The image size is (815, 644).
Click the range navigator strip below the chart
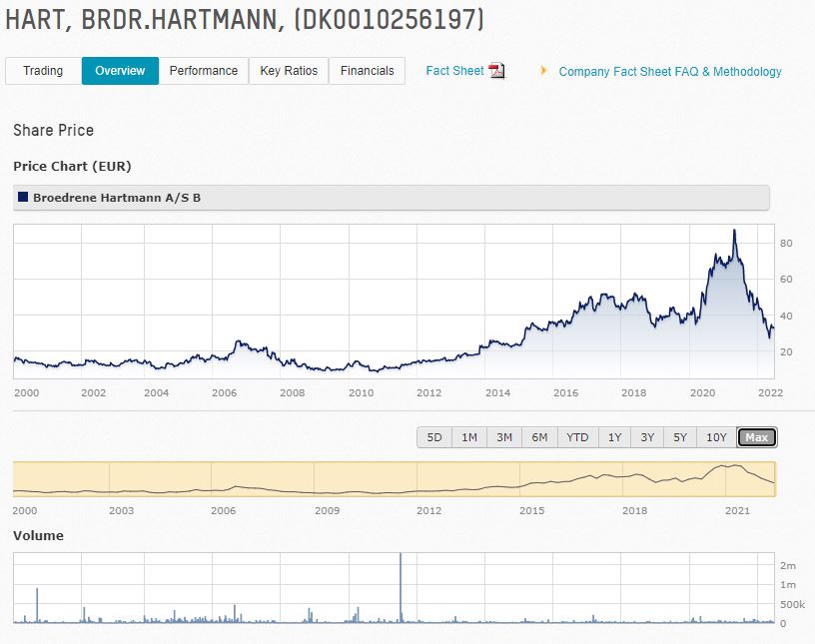[x=394, y=479]
